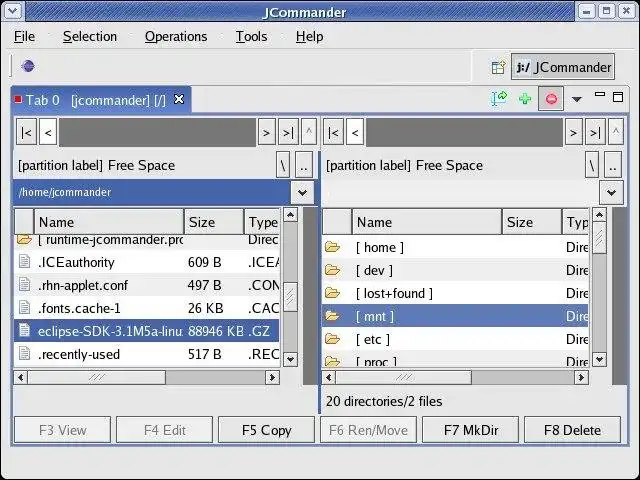Expand the /home/jcommander path dropdown
Screen dimensions: 640x480
tap(302, 192)
